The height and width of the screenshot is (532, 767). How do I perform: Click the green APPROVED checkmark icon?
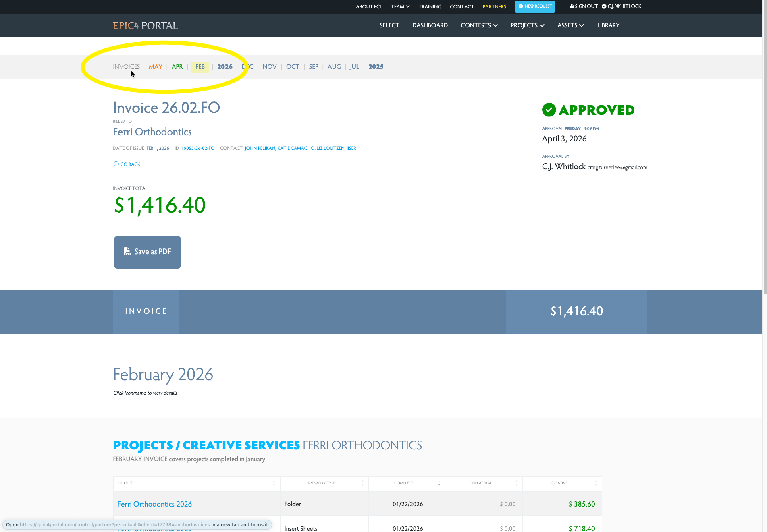coord(549,110)
